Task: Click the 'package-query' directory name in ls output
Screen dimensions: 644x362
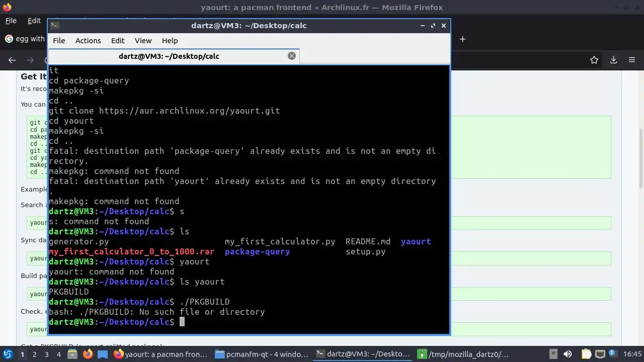Action: point(257,251)
